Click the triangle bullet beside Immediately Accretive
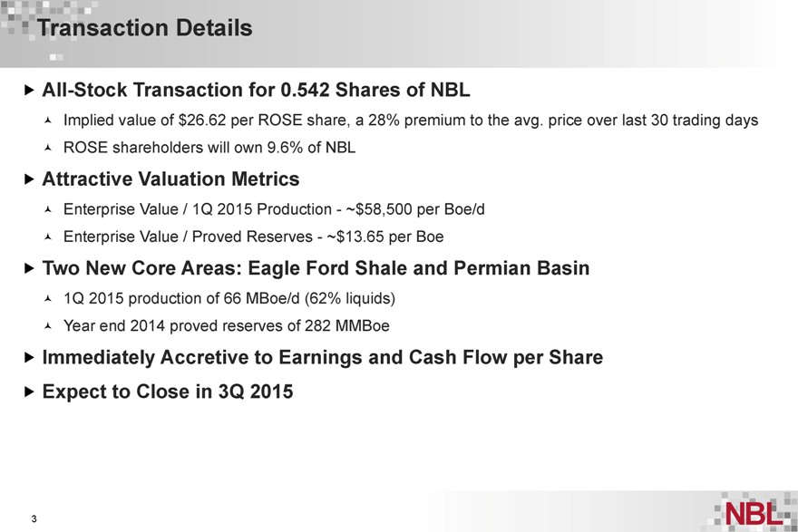The height and width of the screenshot is (532, 798). (30, 357)
